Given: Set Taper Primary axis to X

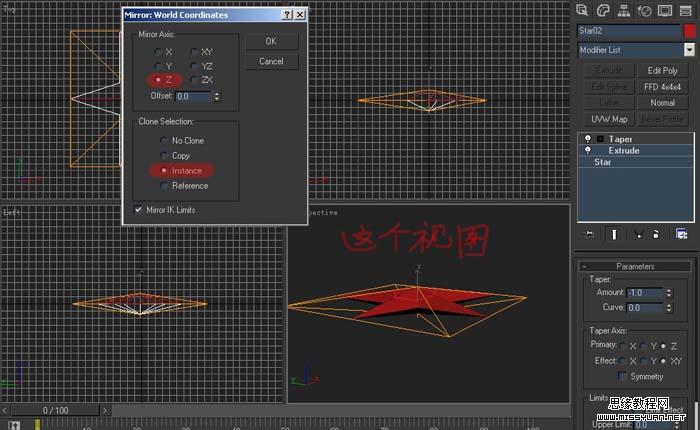Looking at the screenshot, I should [x=622, y=346].
